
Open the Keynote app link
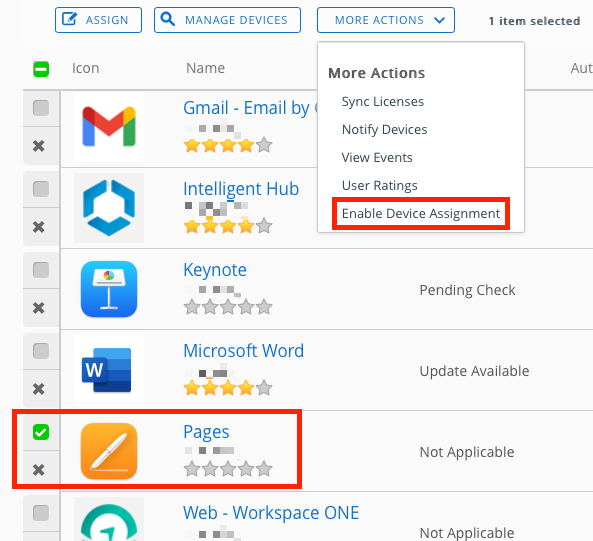215,270
